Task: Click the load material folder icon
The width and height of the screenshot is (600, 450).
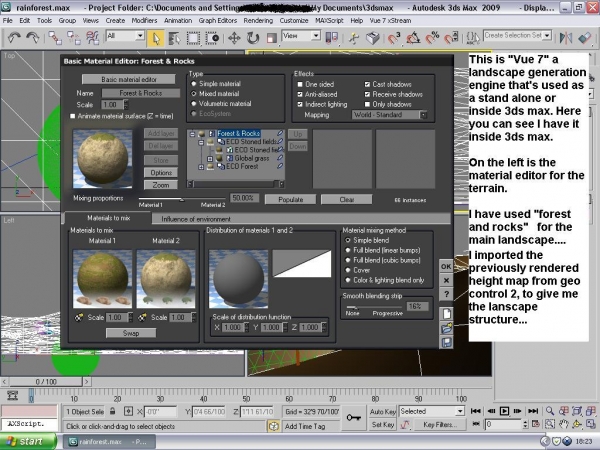Action: (x=446, y=328)
